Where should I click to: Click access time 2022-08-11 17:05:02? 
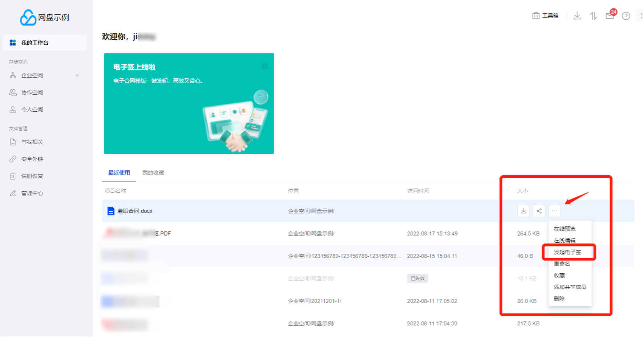pyautogui.click(x=432, y=301)
